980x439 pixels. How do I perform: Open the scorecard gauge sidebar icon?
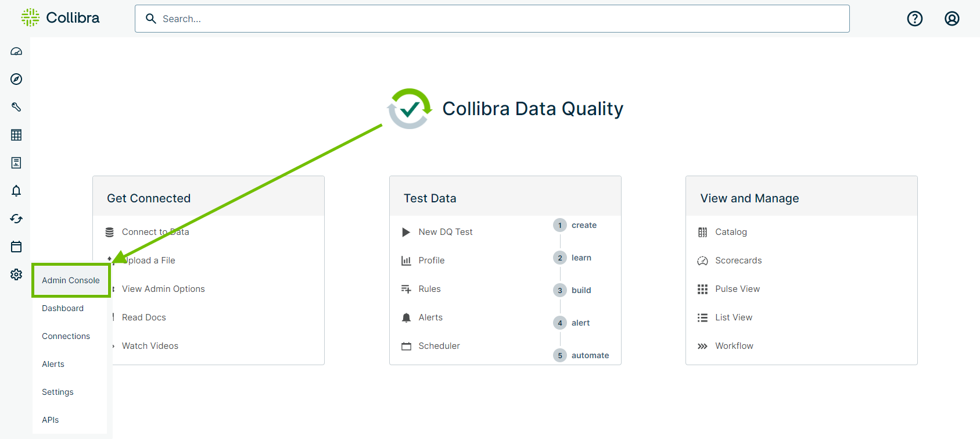click(16, 51)
